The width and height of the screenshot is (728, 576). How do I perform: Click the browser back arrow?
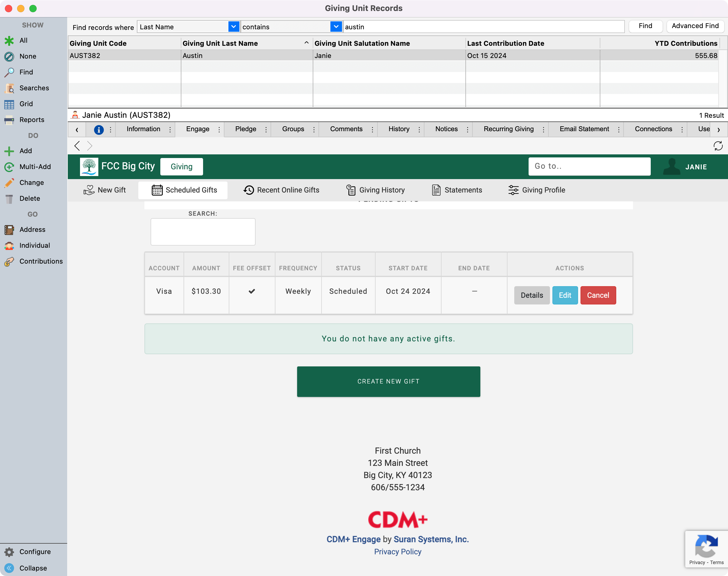point(77,146)
